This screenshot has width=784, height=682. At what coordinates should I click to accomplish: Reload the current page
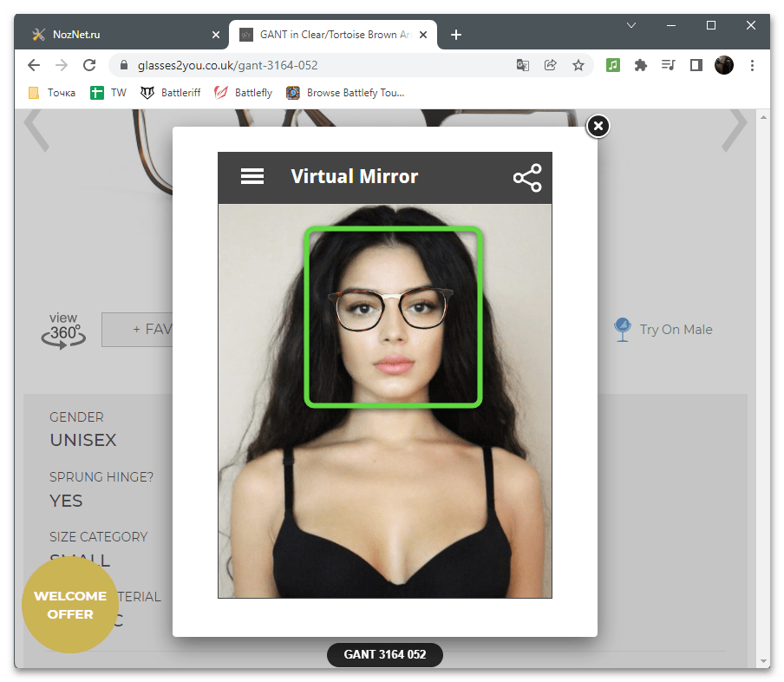coord(89,65)
